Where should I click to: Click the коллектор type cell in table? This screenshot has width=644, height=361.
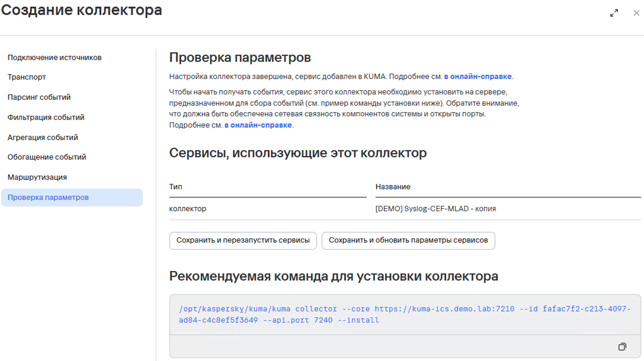188,209
